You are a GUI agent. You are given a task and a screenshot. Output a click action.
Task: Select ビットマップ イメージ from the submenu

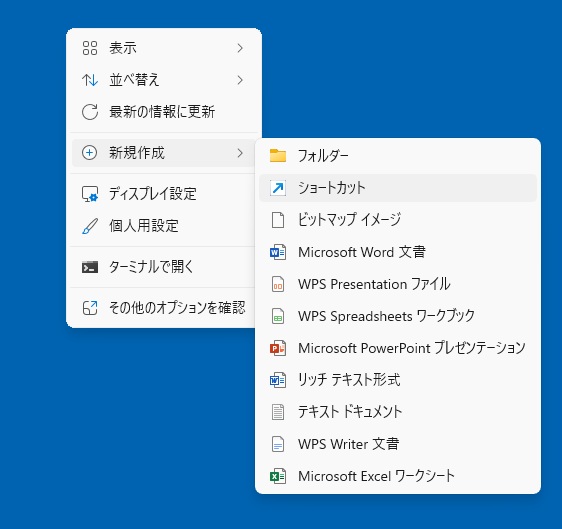[398, 220]
